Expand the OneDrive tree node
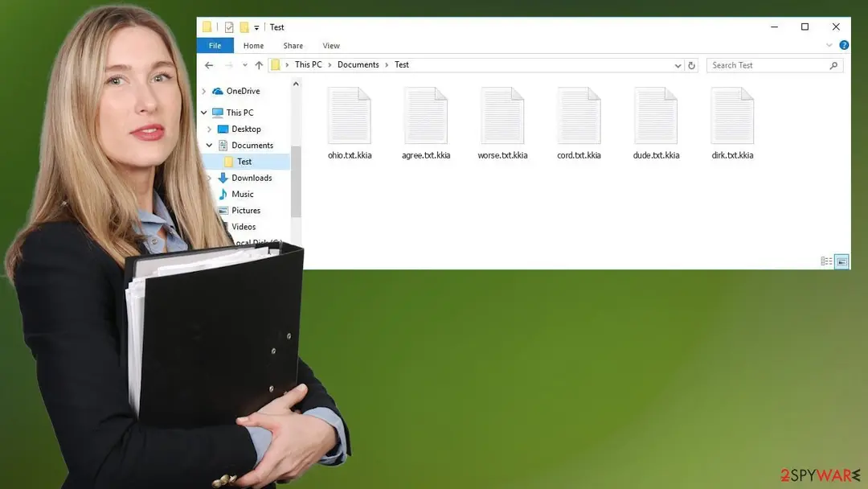Viewport: 868px width, 489px height. point(203,91)
